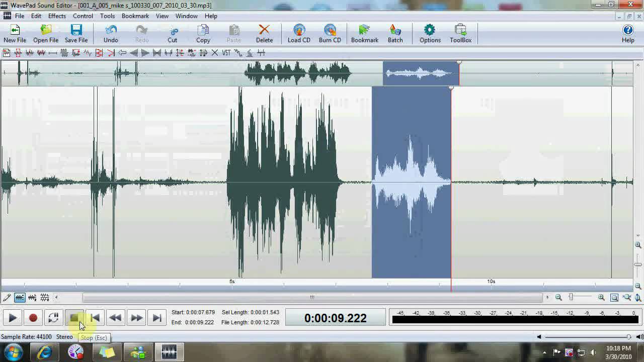The image size is (644, 362).
Task: Open the File menu
Action: (x=20, y=16)
